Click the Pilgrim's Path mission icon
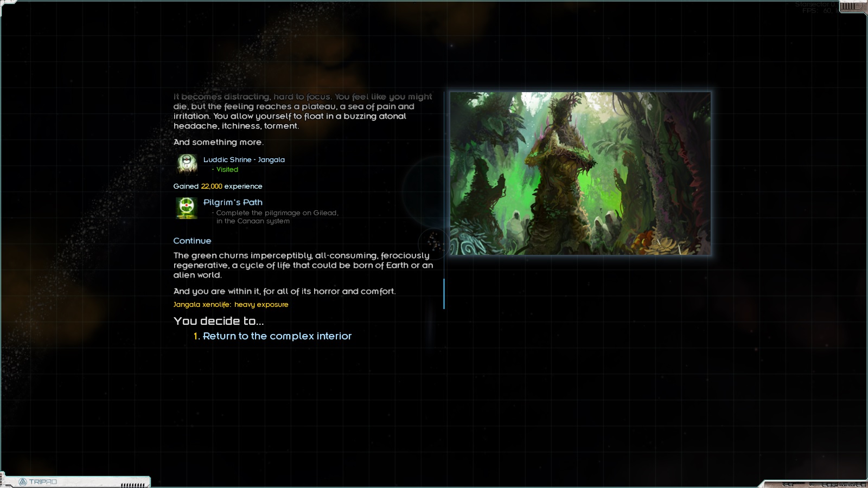 [x=187, y=207]
